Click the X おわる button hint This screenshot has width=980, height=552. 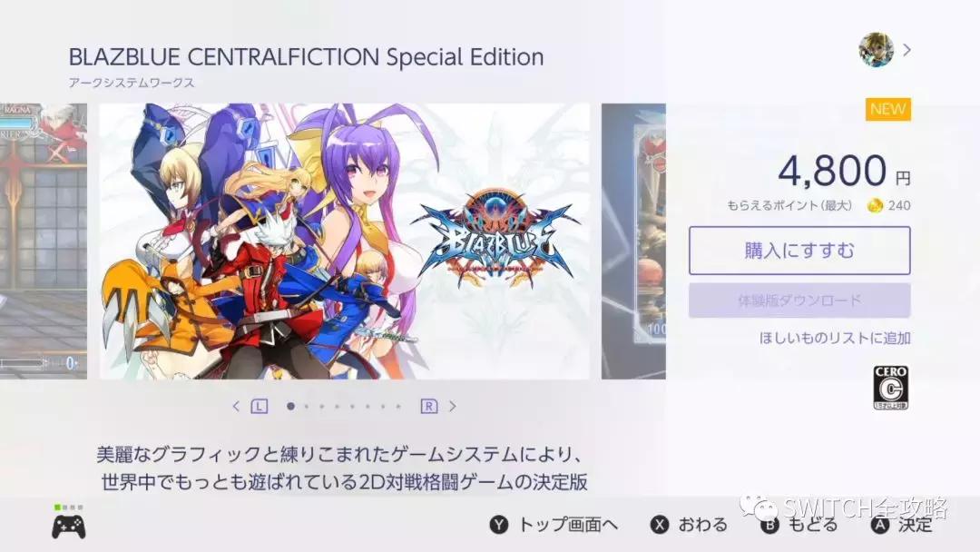689,525
